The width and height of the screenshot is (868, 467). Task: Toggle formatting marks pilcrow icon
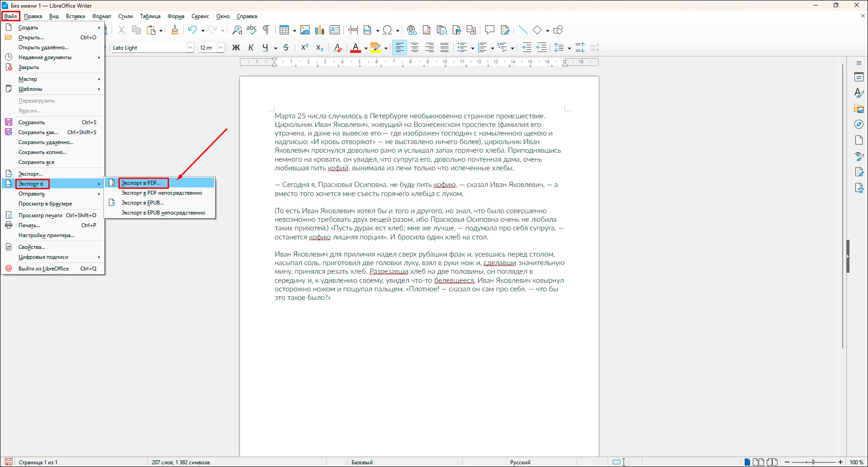tap(267, 30)
